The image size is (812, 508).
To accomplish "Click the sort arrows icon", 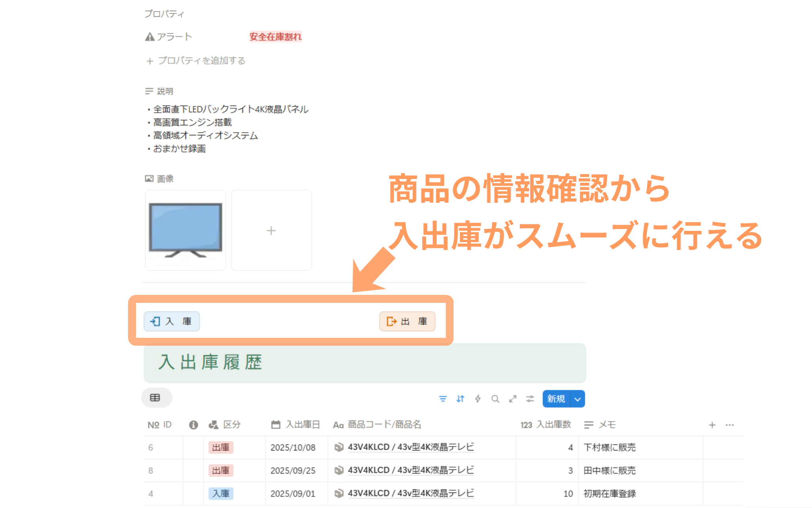I will point(460,399).
